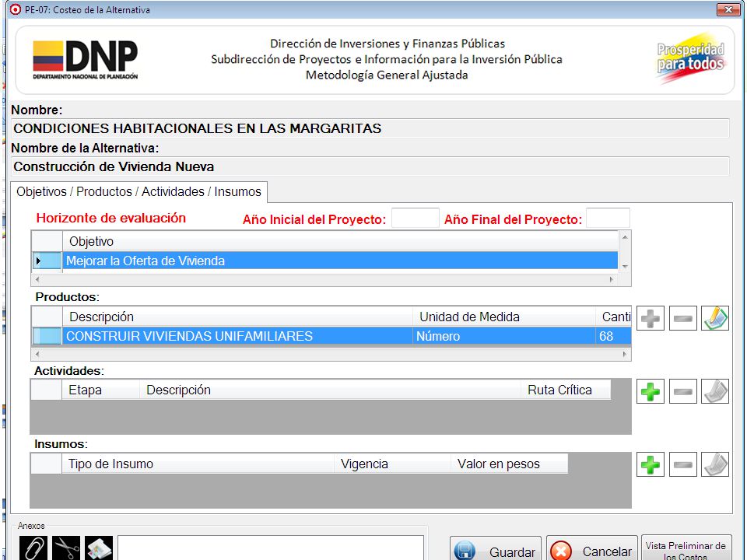Click the Tipo de Insumo column header
The image size is (747, 560).
click(x=198, y=464)
